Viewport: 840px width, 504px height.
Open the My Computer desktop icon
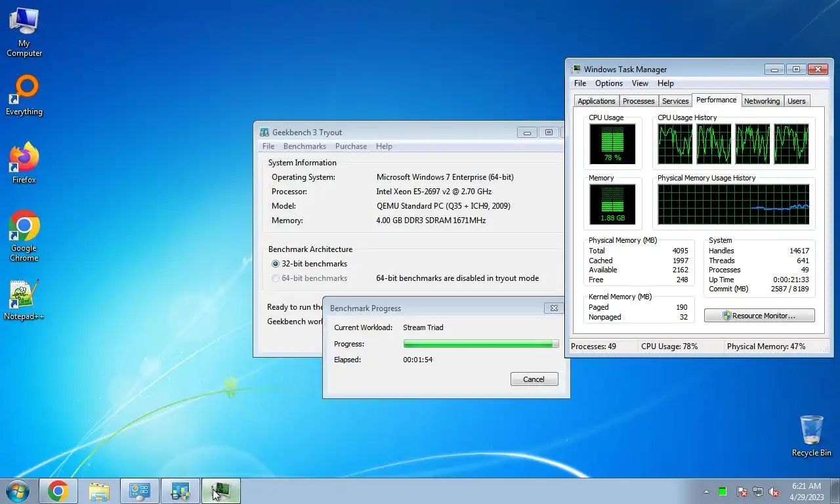[x=24, y=33]
